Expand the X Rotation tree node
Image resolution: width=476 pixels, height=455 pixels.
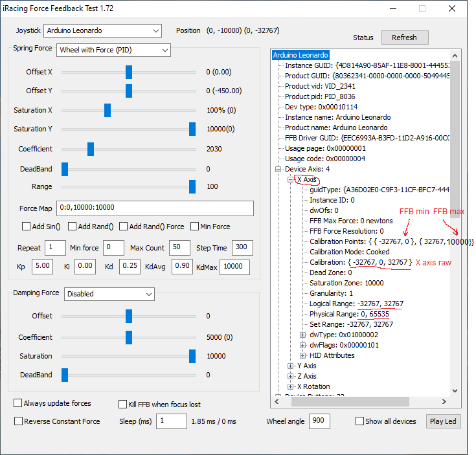pos(290,386)
